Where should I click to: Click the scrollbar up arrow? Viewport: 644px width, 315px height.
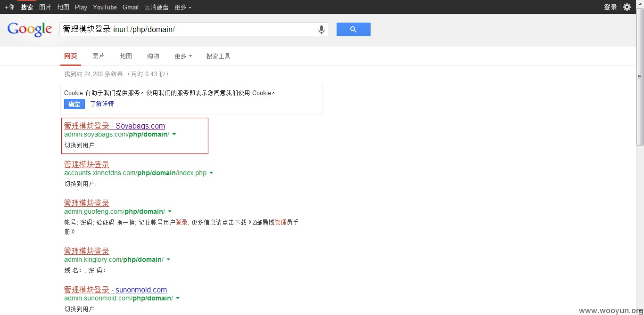pos(640,4)
